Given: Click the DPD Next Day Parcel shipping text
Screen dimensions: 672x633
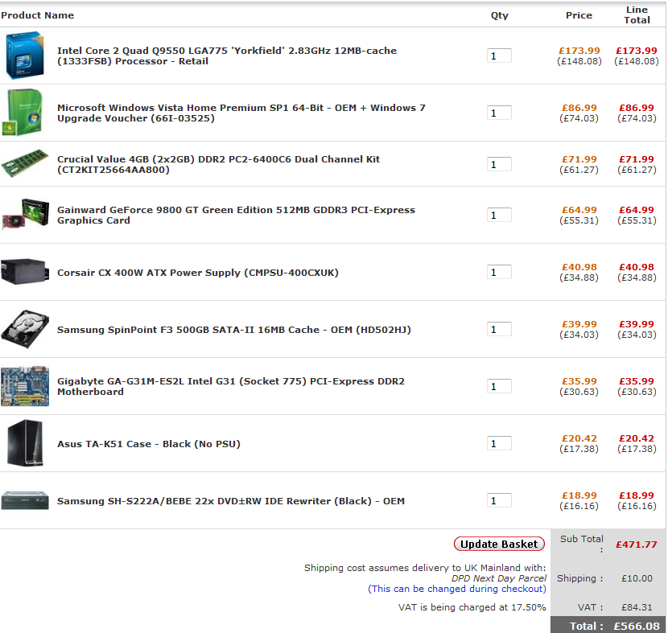Looking at the screenshot, I should 499,578.
